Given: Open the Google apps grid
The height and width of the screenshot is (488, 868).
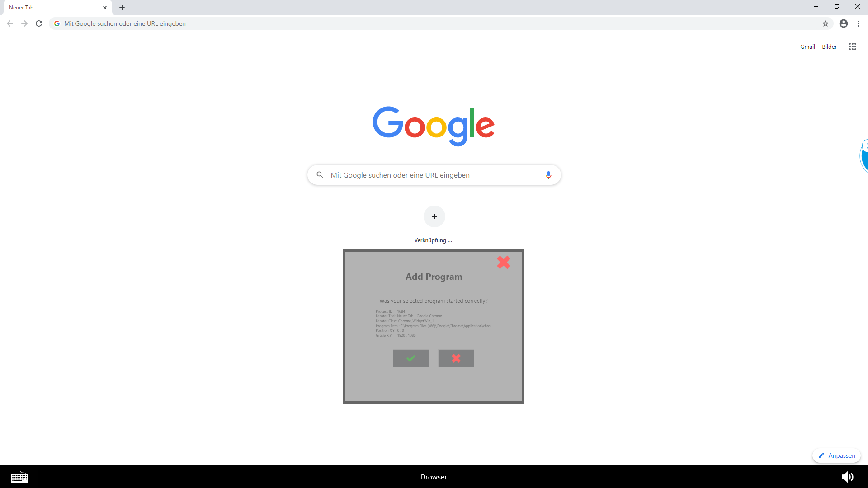Looking at the screenshot, I should point(852,47).
